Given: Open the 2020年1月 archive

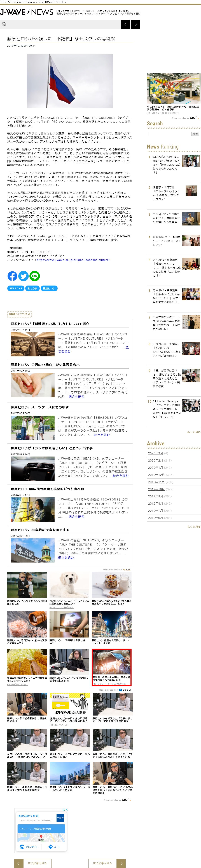Looking at the screenshot, I should pyautogui.click(x=155, y=468).
